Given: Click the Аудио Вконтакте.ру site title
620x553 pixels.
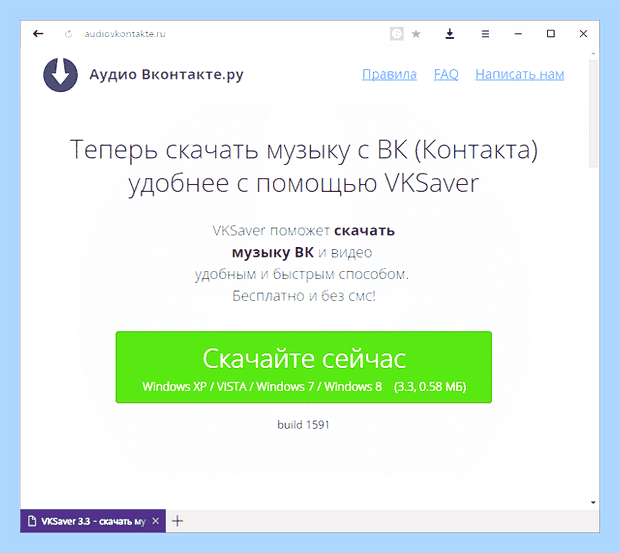Looking at the screenshot, I should [x=166, y=74].
